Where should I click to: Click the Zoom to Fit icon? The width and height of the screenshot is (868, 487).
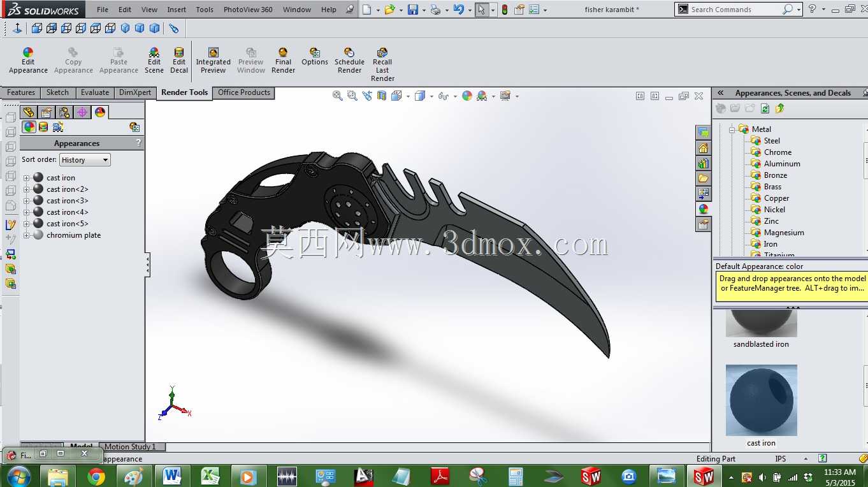click(x=338, y=96)
